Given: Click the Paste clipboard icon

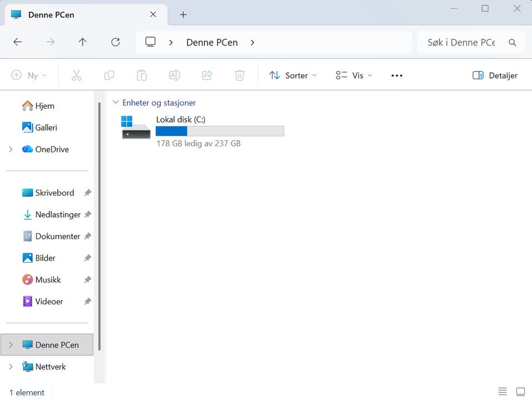Looking at the screenshot, I should pyautogui.click(x=141, y=75).
